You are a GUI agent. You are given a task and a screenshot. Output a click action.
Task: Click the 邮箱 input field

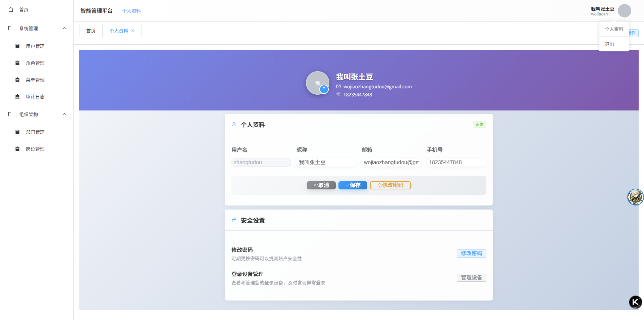coord(391,163)
